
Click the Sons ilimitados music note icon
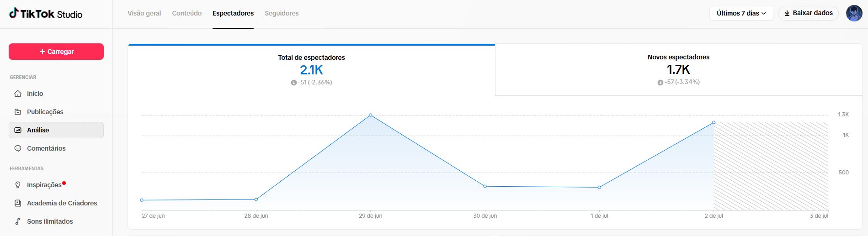(x=18, y=221)
